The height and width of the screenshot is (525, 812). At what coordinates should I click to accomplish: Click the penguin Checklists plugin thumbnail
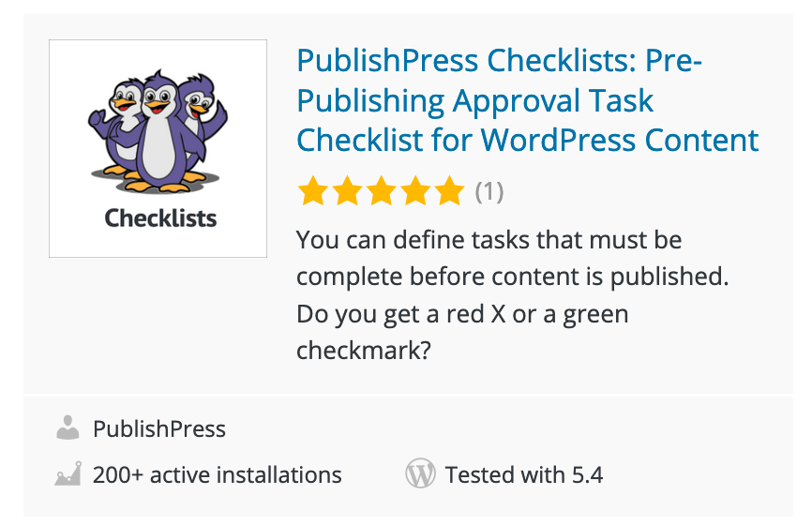pyautogui.click(x=158, y=149)
